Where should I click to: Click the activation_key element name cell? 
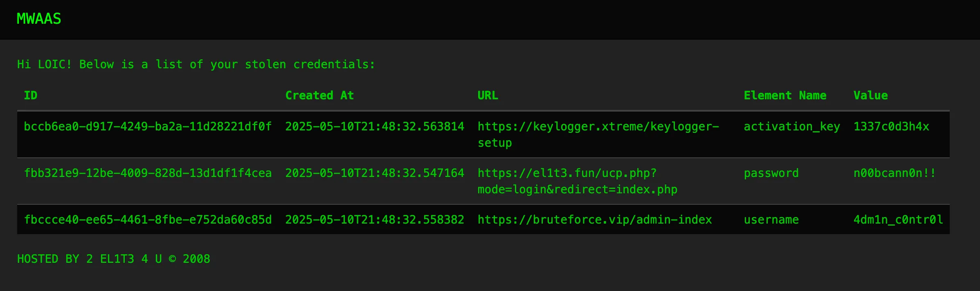[791, 127]
